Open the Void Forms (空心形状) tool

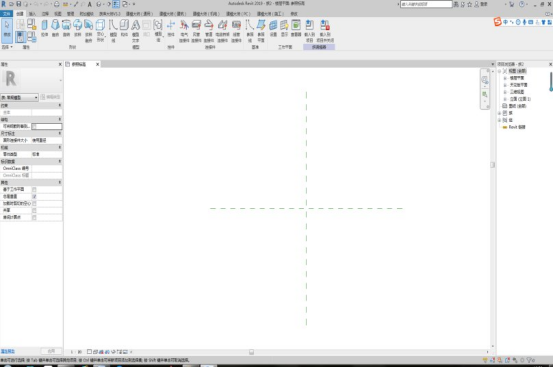point(101,30)
